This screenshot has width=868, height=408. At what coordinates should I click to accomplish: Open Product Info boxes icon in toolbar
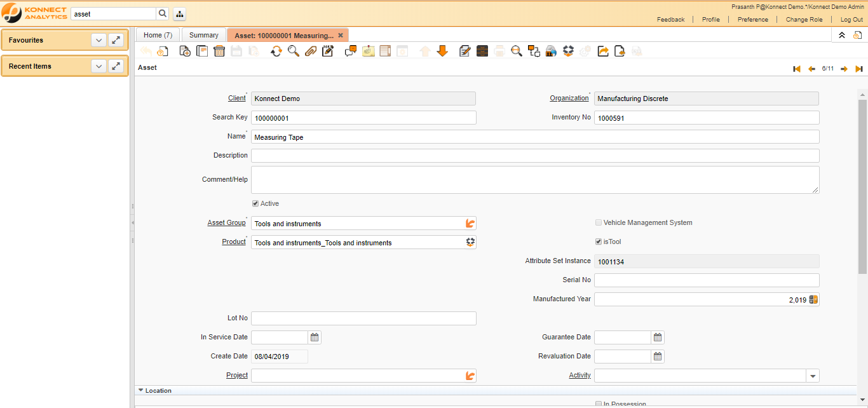568,51
